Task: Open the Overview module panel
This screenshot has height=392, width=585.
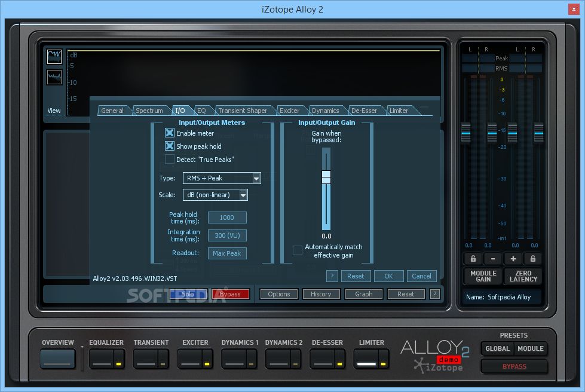Action: (x=57, y=359)
